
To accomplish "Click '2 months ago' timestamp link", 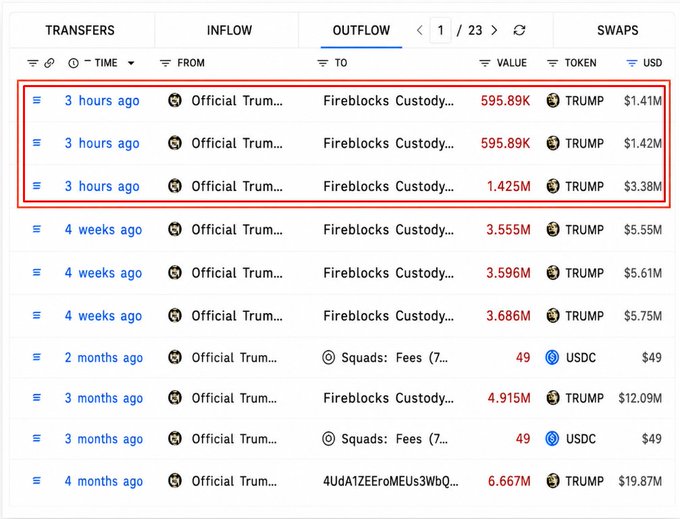I will coord(104,358).
